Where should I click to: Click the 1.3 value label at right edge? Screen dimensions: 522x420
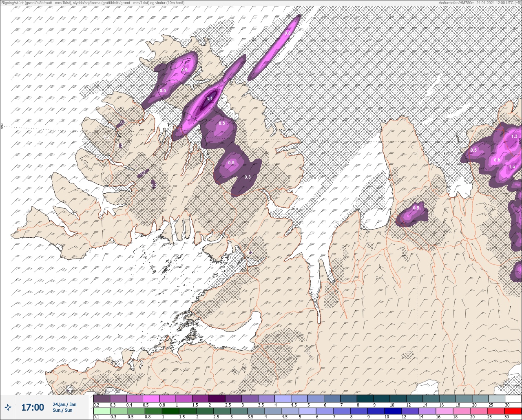514,136
